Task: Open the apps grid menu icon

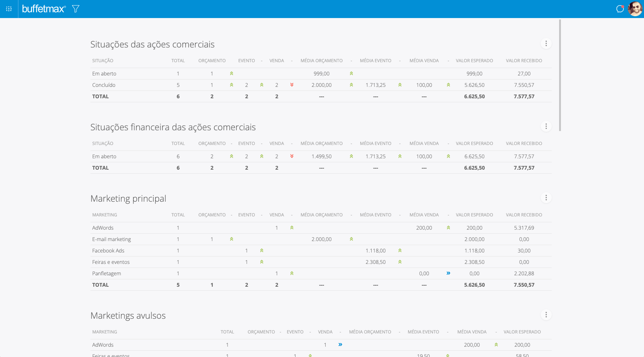Action: [9, 9]
